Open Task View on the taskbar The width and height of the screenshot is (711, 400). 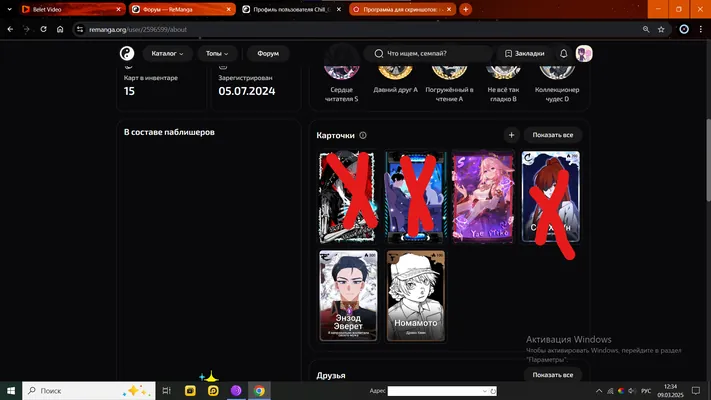tap(166, 390)
